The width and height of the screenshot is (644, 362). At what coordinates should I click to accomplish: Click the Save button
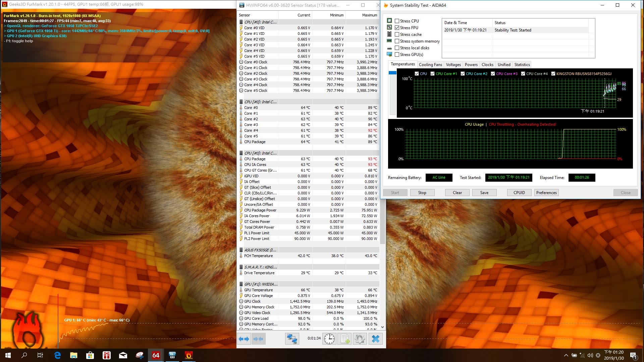(x=484, y=193)
